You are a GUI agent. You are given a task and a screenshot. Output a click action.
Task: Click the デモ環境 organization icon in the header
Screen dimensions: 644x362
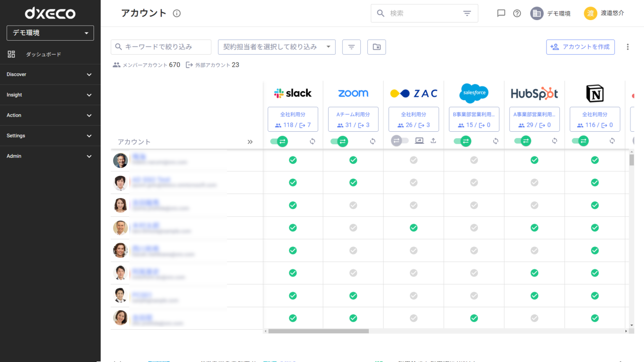coord(537,14)
